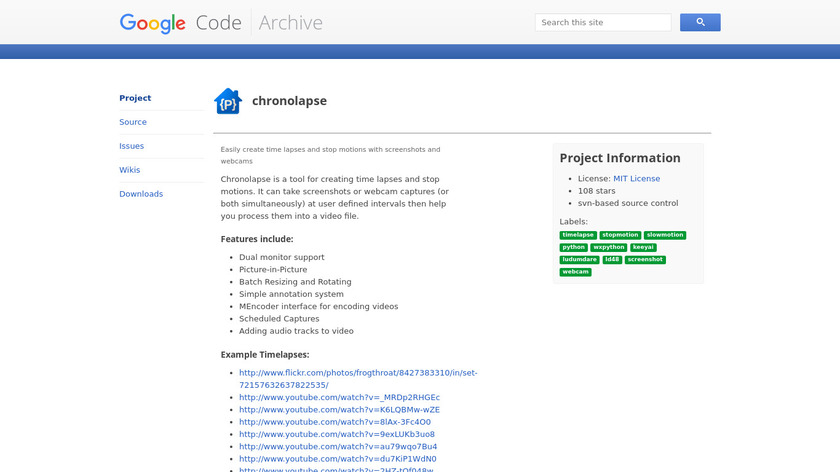Click the Code text in header
The height and width of the screenshot is (472, 840).
click(219, 23)
